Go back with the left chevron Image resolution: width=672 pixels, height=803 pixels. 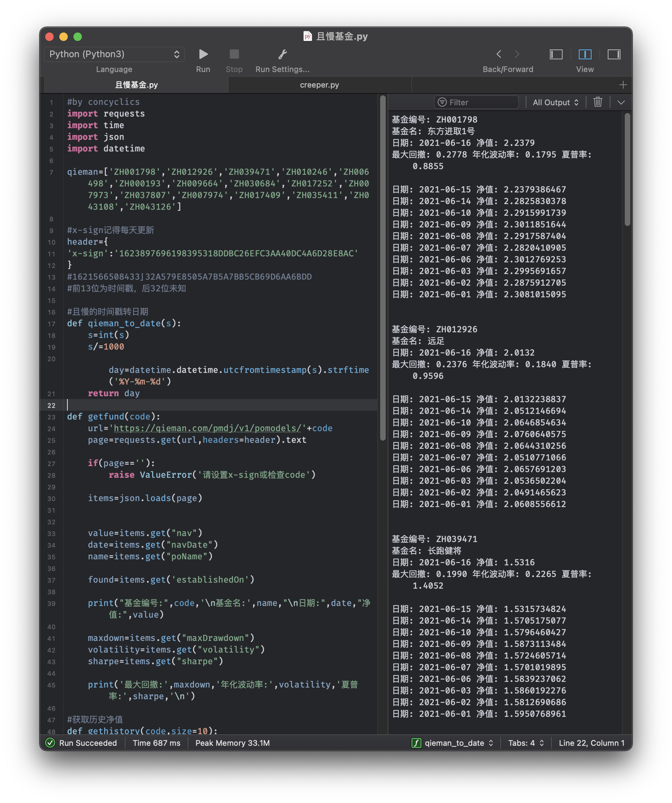[x=498, y=54]
